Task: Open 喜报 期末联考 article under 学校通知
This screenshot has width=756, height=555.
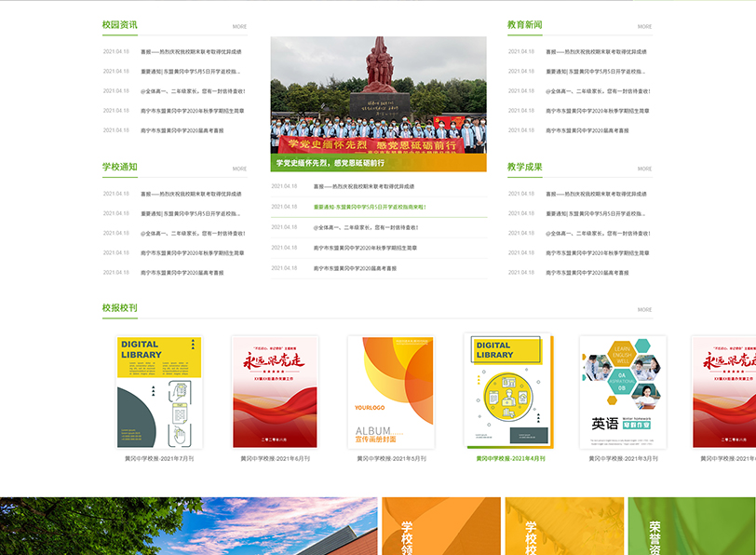Action: click(191, 194)
